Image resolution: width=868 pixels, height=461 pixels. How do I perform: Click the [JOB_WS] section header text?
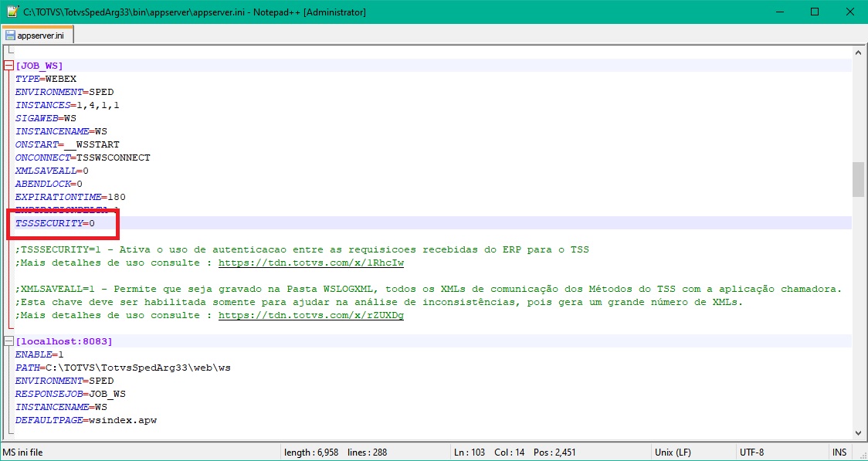[x=39, y=66]
